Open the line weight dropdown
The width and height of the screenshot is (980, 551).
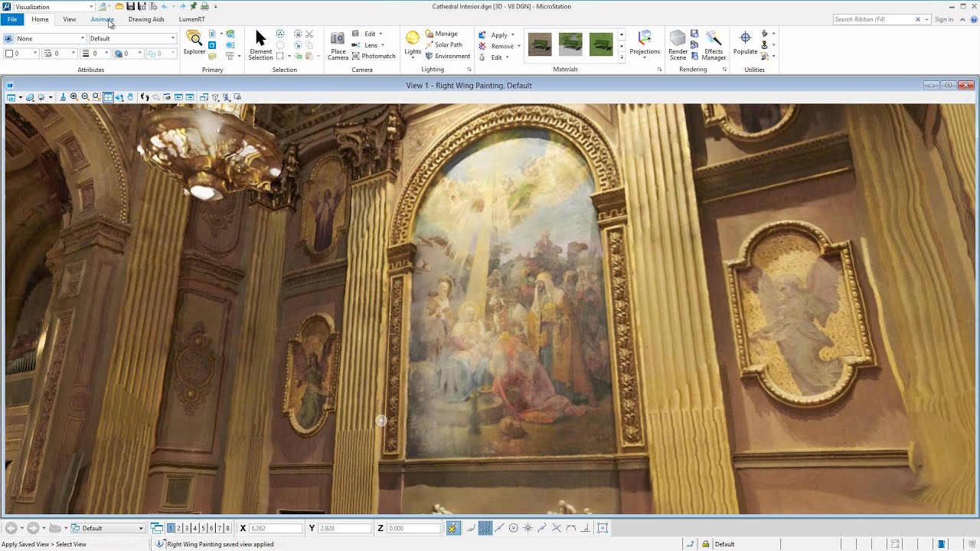[x=95, y=54]
